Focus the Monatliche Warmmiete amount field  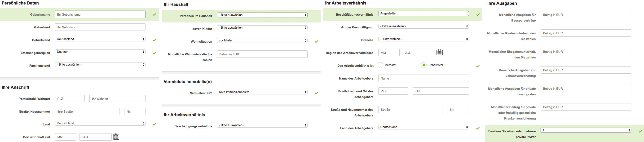(x=262, y=54)
